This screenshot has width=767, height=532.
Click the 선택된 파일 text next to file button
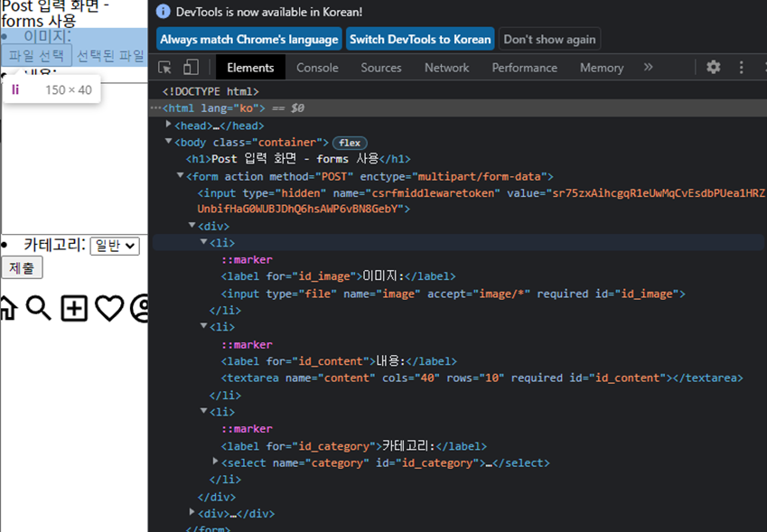[110, 55]
